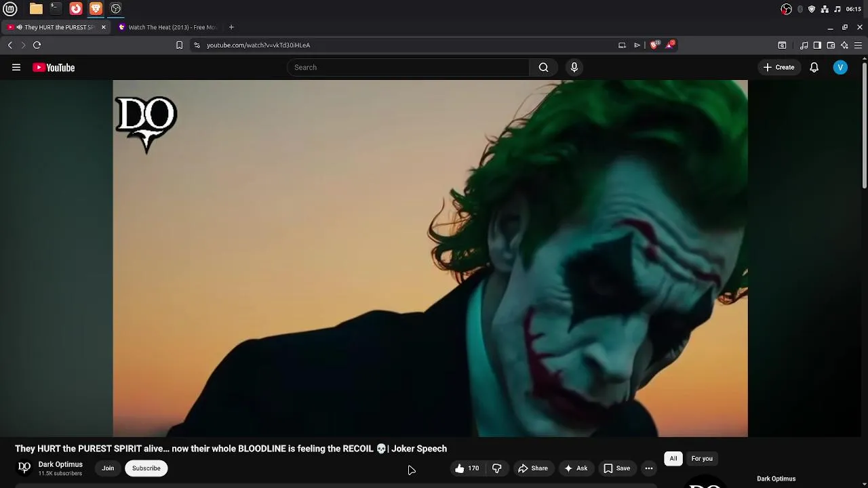Open the Dark Optimus channel avatar

pos(24,468)
